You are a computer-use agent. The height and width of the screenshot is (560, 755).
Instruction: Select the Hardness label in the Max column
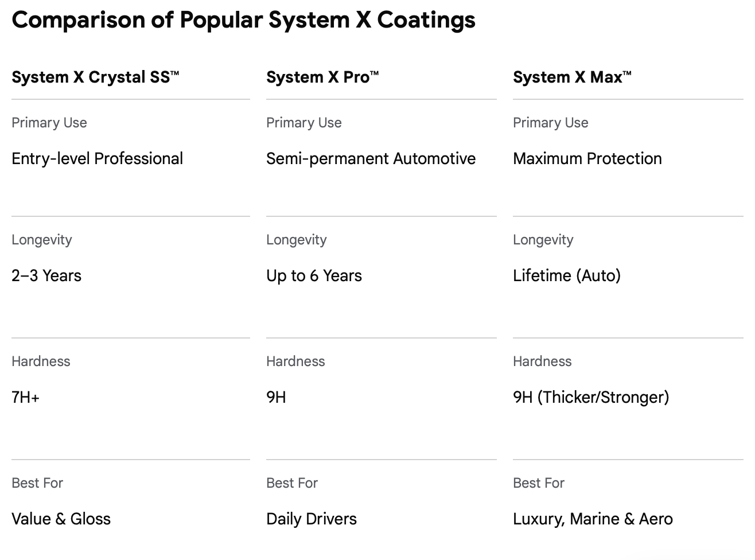pyautogui.click(x=542, y=361)
